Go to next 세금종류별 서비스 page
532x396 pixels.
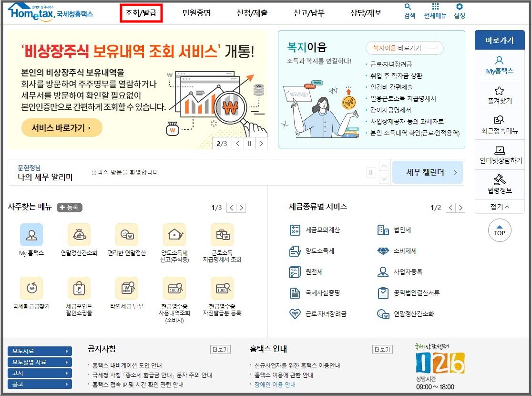tap(460, 208)
